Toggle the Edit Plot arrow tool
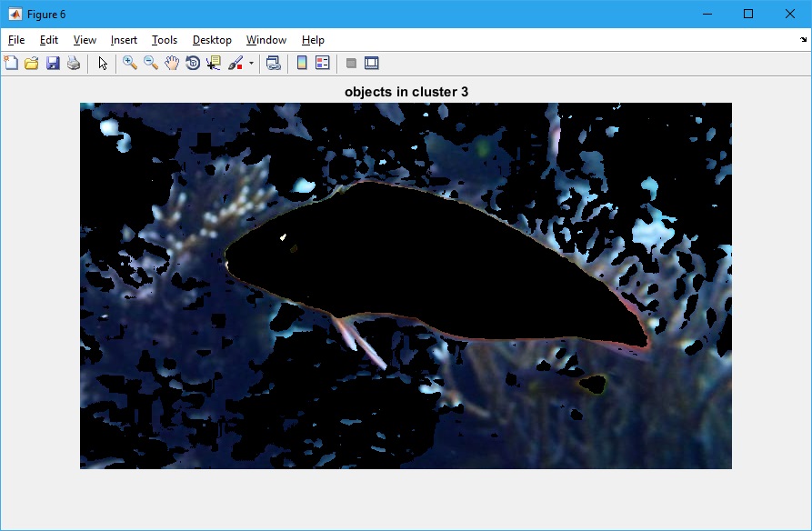 click(103, 63)
